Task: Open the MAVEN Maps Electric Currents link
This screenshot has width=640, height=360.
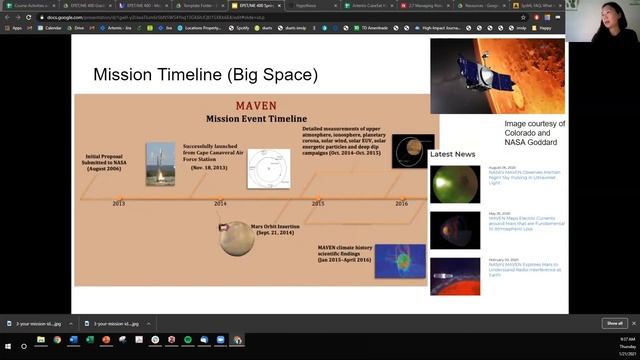Action: click(527, 224)
